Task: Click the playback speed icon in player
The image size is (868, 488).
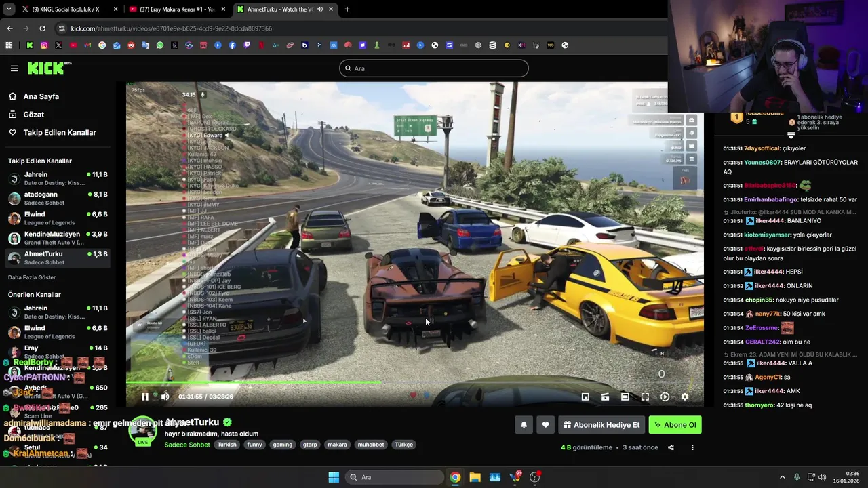Action: [x=665, y=396]
